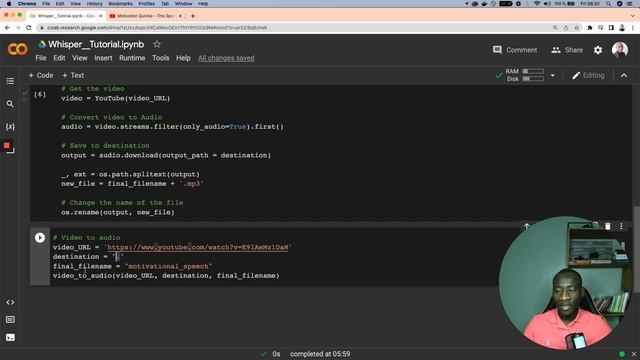Switch to the Whisper_Tutorial.ipynb browser tab
Screen dimensions: 640x360
coord(66,16)
